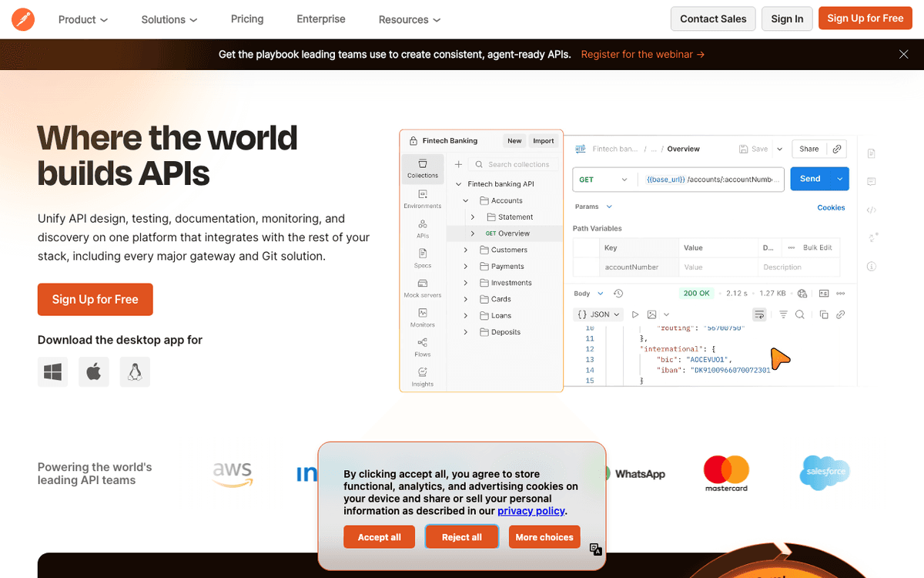Expand the Cards folder
Screen dimensions: 924x578
[466, 299]
